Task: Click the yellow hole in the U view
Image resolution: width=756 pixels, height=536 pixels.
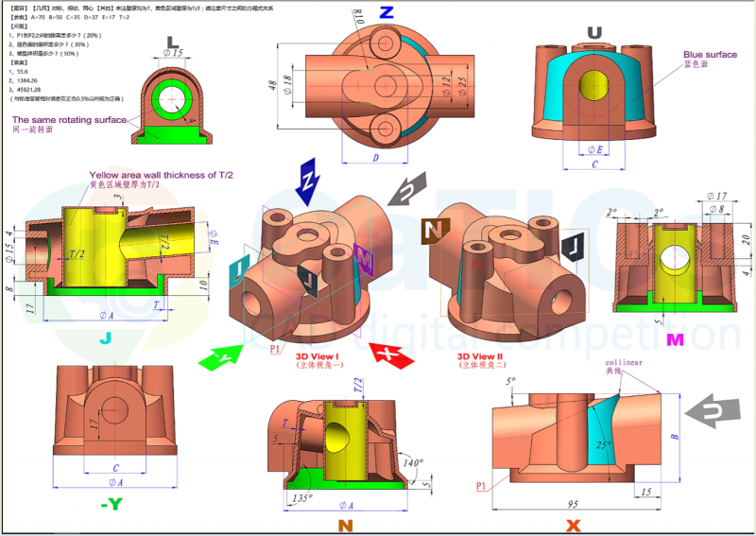Action: pyautogui.click(x=594, y=85)
